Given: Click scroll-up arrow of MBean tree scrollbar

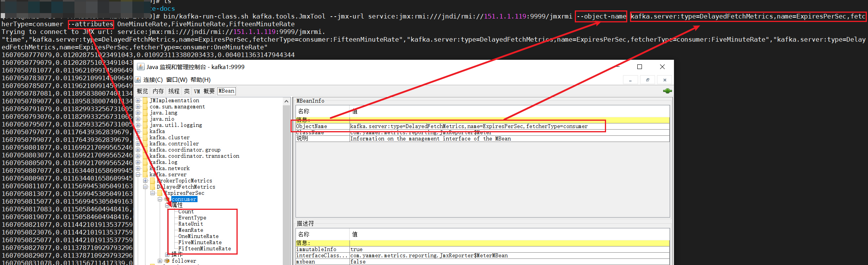Looking at the screenshot, I should pos(286,101).
